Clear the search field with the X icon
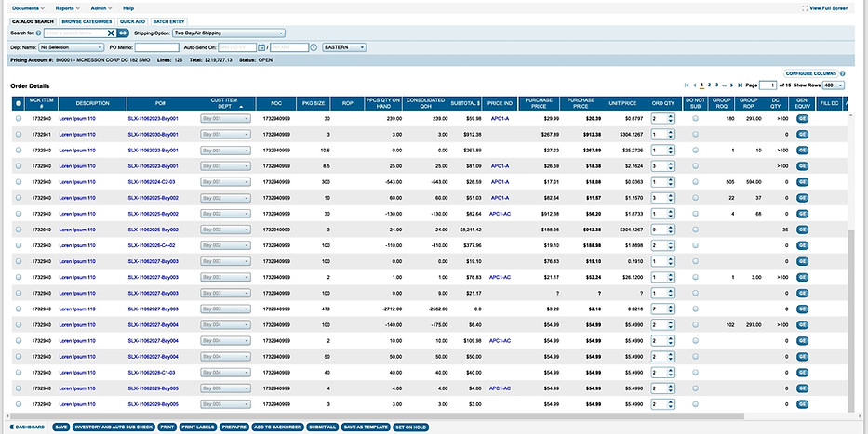This screenshot has height=434, width=868. coord(111,33)
